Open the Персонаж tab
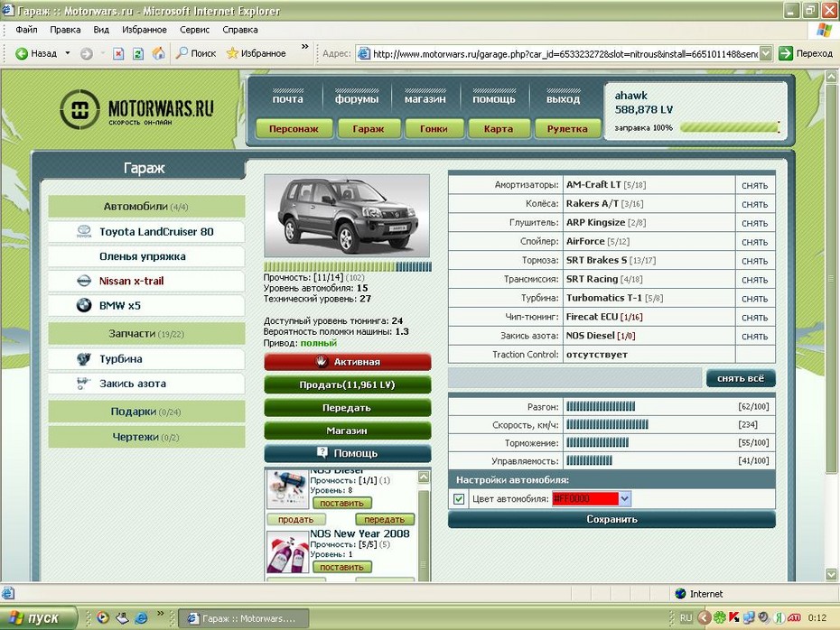Viewport: 840px width, 630px height. tap(294, 129)
